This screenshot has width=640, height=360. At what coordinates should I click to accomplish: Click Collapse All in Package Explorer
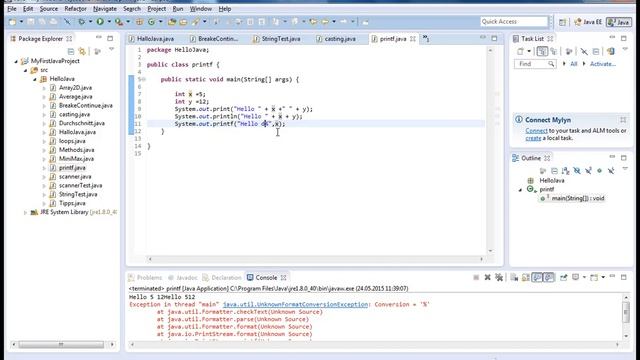[x=71, y=51]
